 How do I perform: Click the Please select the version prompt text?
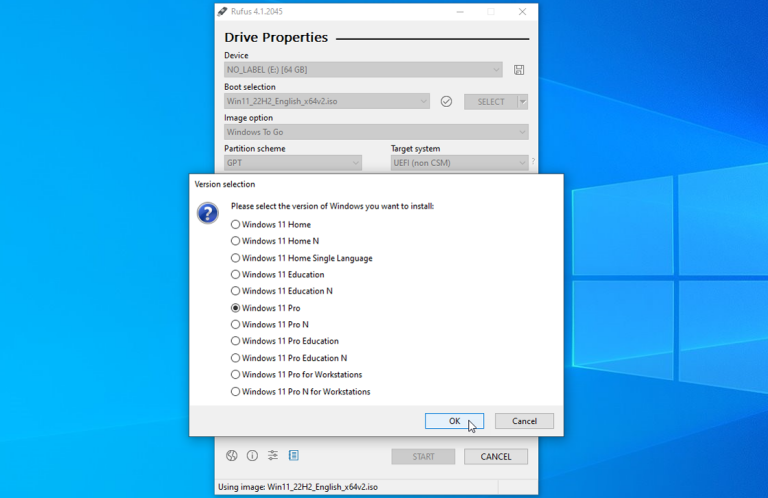click(332, 206)
